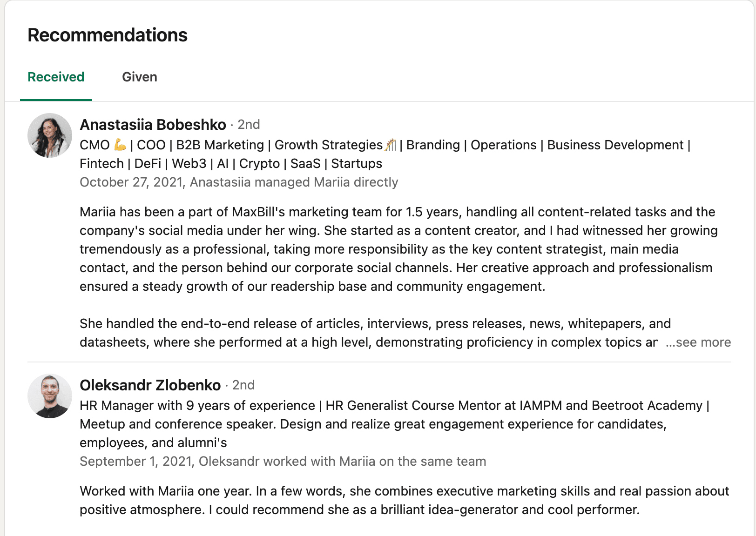The image size is (756, 536).
Task: Open the Given recommendations tab
Action: [x=139, y=77]
